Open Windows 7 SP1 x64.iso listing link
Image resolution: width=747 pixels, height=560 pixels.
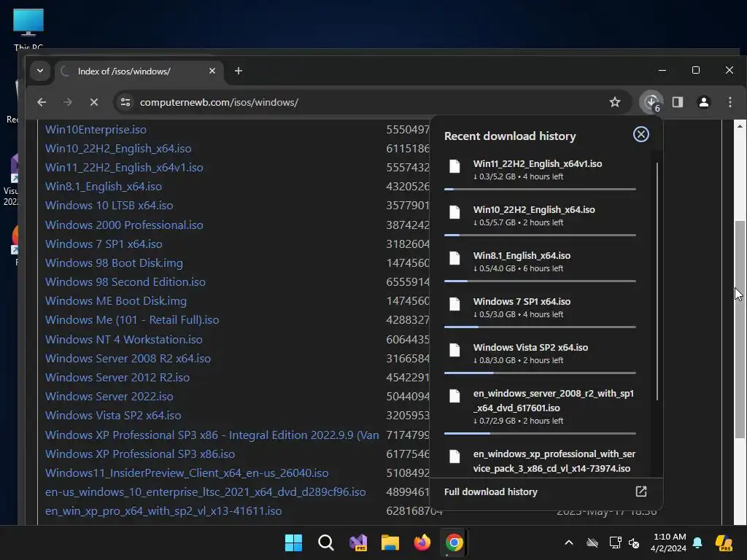point(104,244)
